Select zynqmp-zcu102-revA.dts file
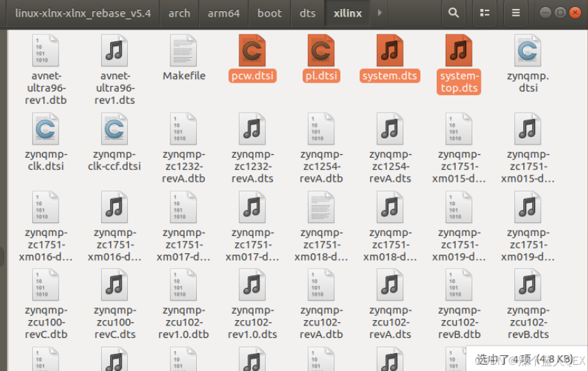This screenshot has width=588, height=371. coord(390,304)
